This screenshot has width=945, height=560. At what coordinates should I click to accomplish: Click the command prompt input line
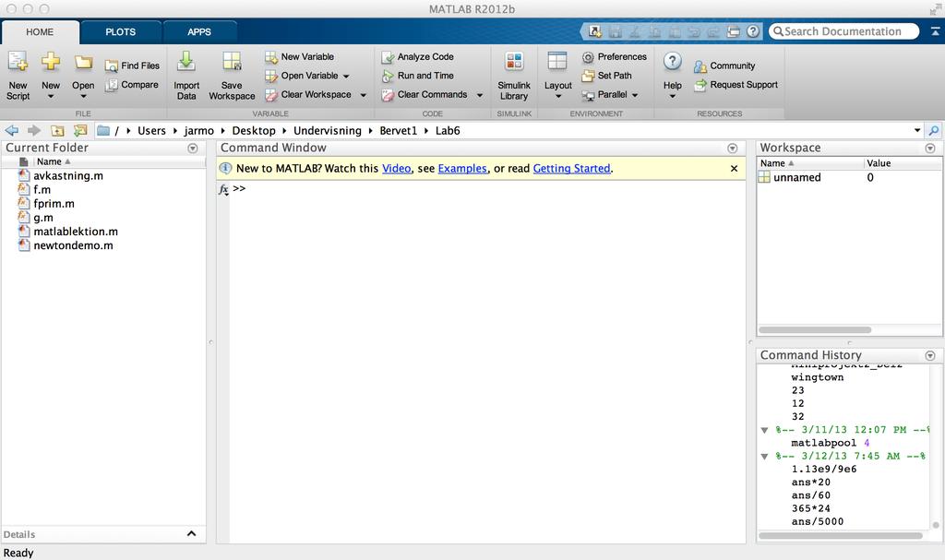pyautogui.click(x=488, y=189)
